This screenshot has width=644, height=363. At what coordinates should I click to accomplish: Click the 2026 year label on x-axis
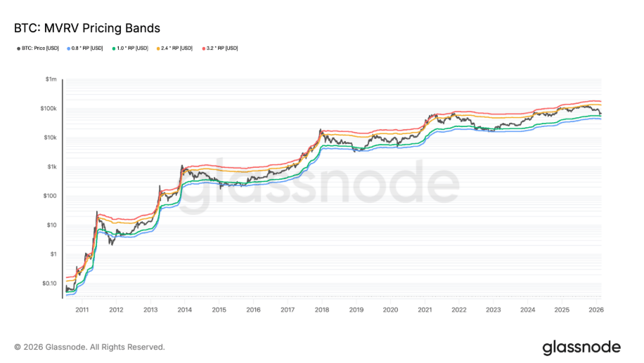coord(595,308)
